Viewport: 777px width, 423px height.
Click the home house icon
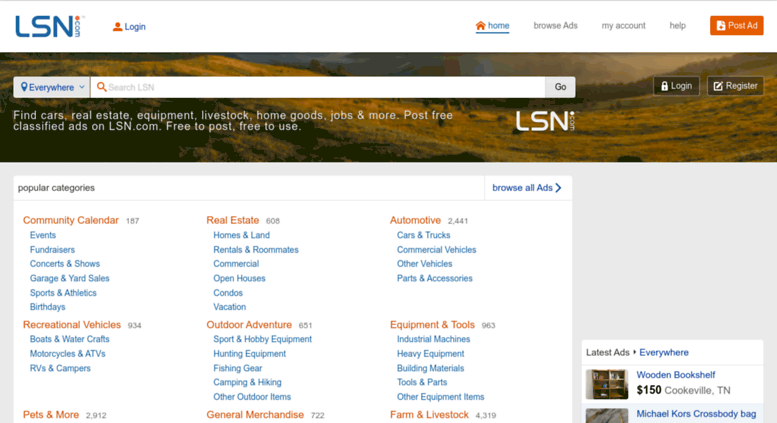point(480,26)
